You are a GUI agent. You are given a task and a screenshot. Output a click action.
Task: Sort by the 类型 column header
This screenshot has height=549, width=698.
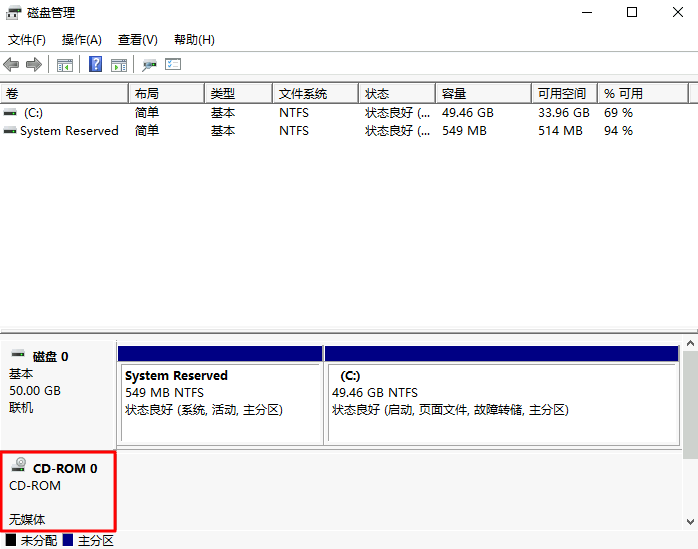coord(239,94)
